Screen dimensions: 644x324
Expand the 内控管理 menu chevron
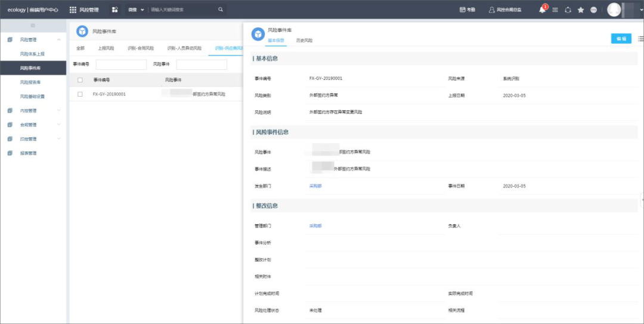[x=58, y=110]
